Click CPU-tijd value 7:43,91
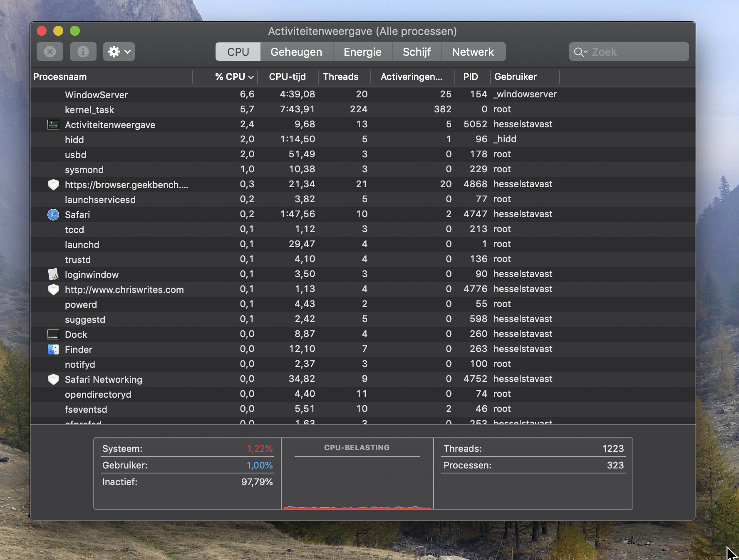This screenshot has width=739, height=560. click(298, 109)
